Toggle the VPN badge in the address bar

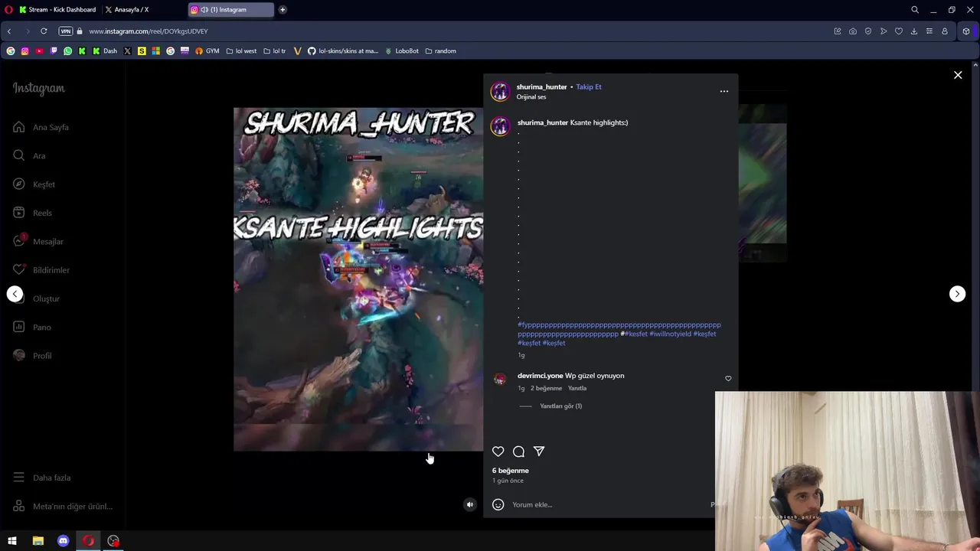66,31
